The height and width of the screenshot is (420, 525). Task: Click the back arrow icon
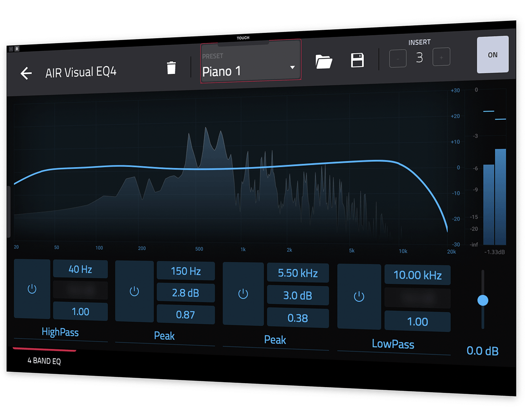tap(26, 73)
